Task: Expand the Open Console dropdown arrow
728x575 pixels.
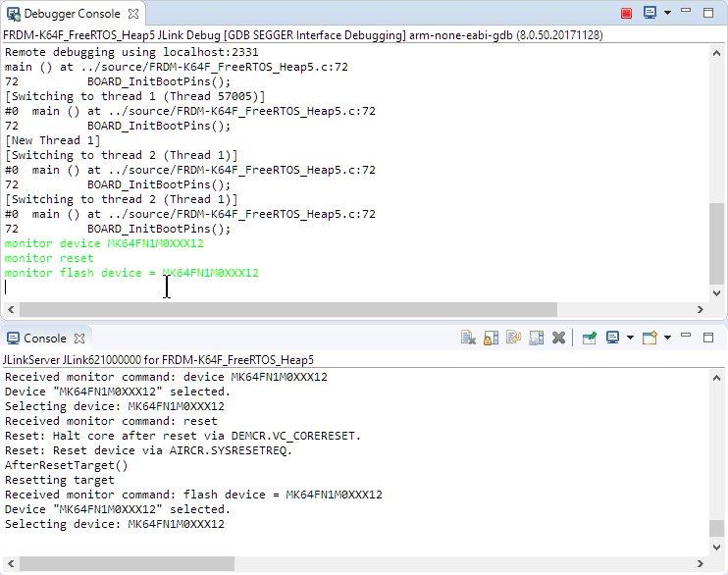Action: click(667, 338)
